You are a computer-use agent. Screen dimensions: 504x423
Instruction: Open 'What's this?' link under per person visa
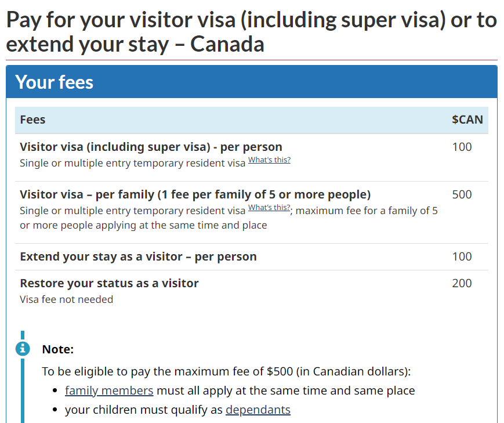(x=269, y=160)
